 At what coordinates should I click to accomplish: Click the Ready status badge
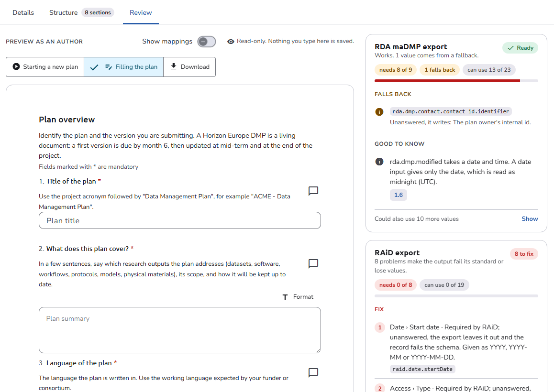point(520,48)
